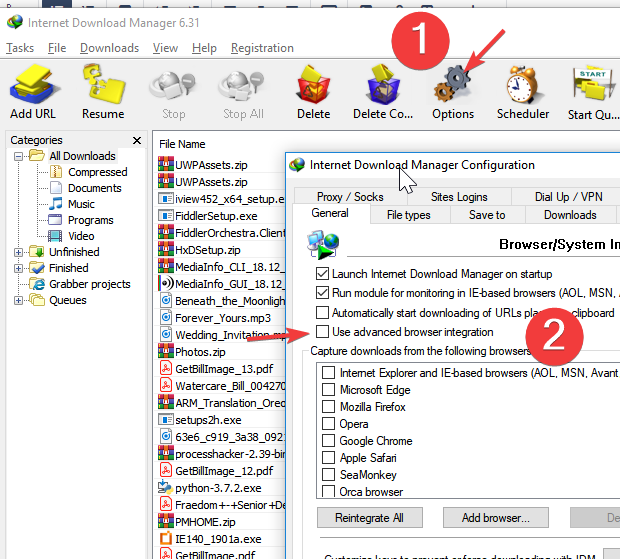Image resolution: width=620 pixels, height=559 pixels.
Task: Click the Start Queue toolbar icon
Action: point(593,85)
